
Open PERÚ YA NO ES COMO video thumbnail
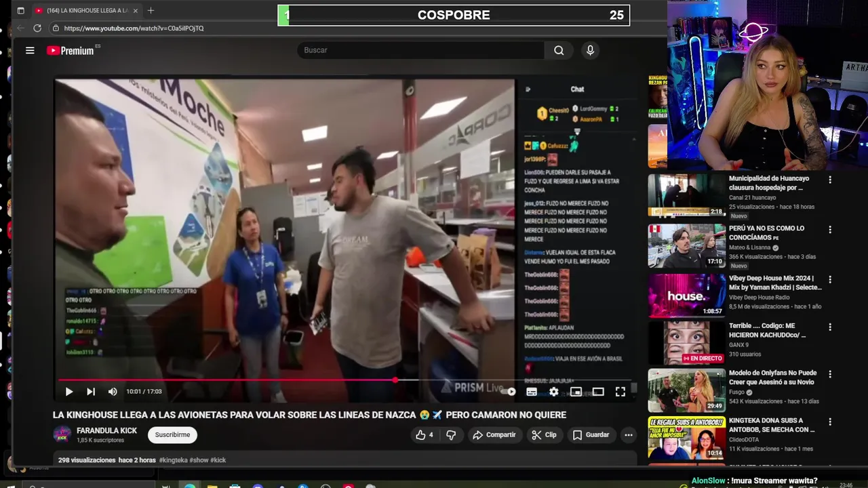click(686, 246)
